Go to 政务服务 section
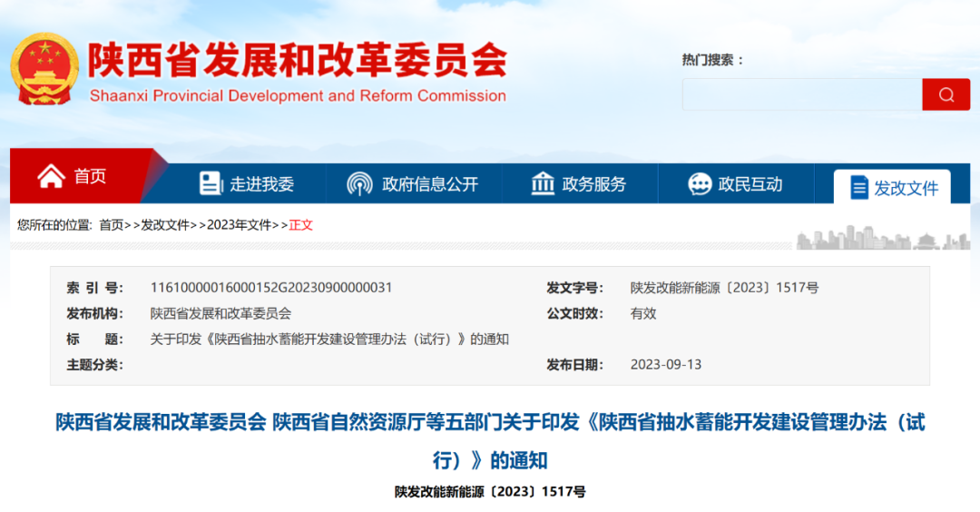 click(x=594, y=184)
